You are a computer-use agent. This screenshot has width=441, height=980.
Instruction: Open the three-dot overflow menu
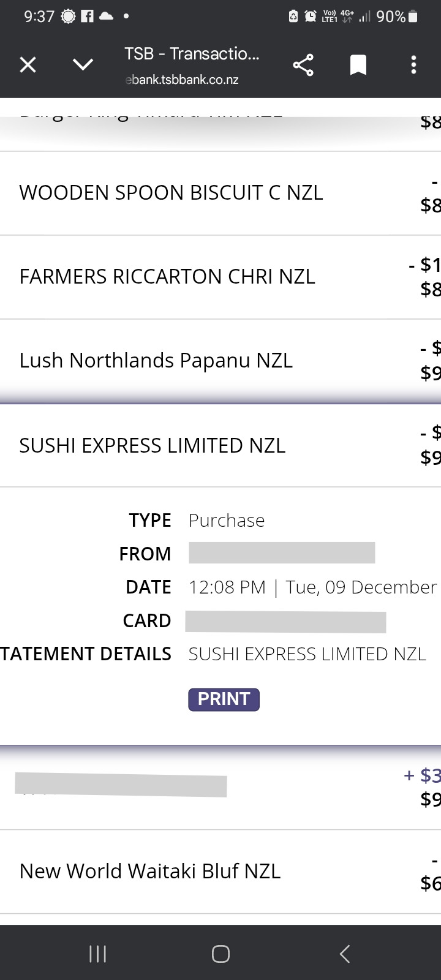tap(414, 65)
